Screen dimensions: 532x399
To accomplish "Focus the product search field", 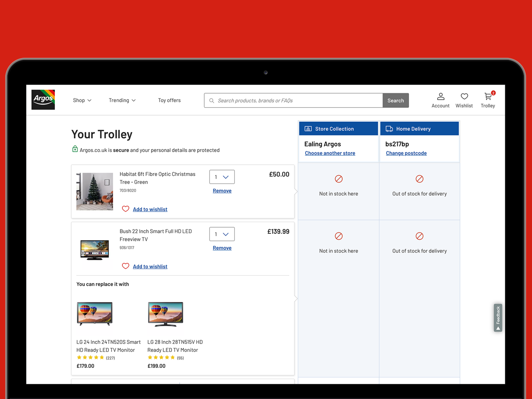I will coord(293,100).
